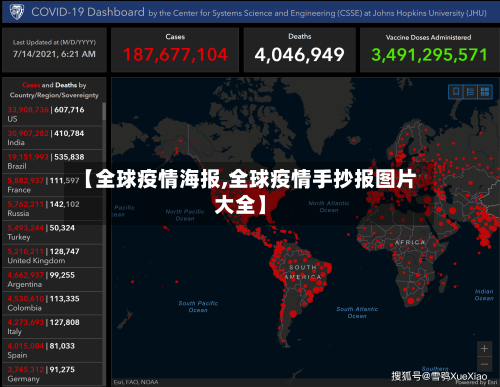Select the India row in country list
500x387 pixels.
click(52, 138)
